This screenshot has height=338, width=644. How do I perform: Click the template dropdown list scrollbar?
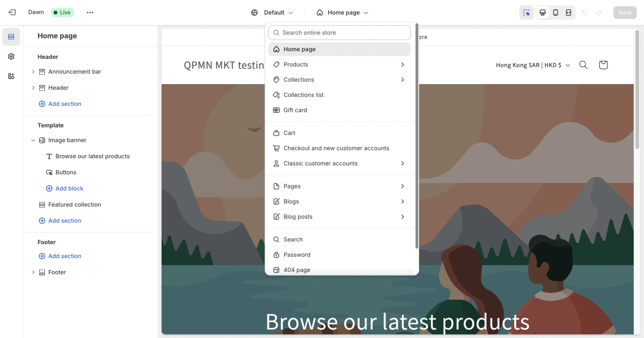(417, 138)
